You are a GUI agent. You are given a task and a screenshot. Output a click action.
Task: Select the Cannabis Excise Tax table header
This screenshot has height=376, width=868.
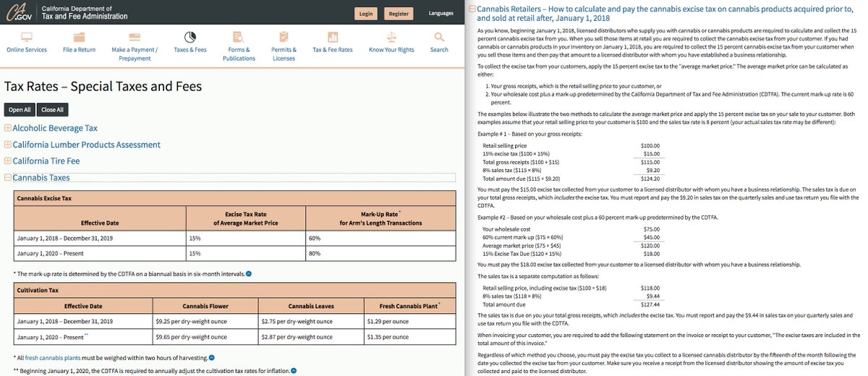tap(234, 198)
